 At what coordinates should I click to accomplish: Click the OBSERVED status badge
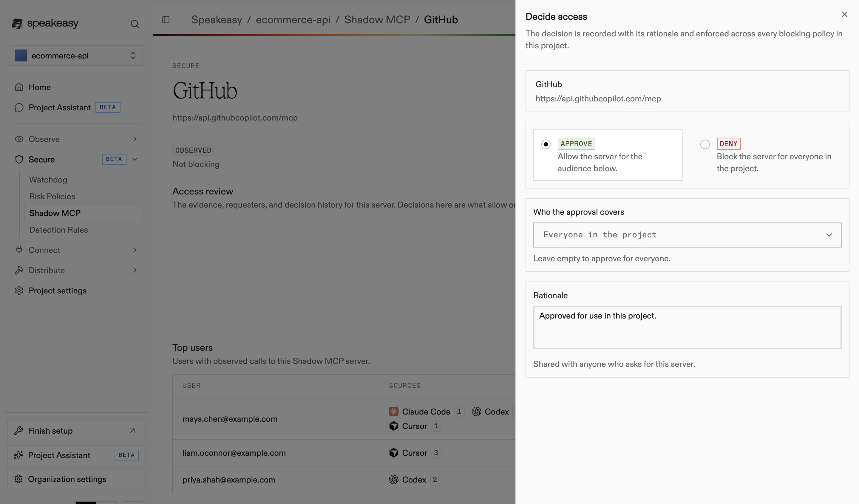coord(193,150)
